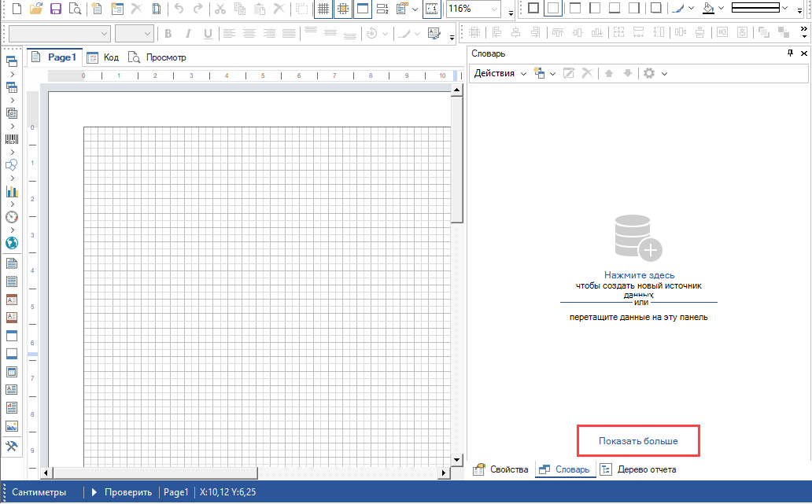Save the report with the purple floppy disk icon
Viewport: 812px width, 504px height.
pos(55,9)
